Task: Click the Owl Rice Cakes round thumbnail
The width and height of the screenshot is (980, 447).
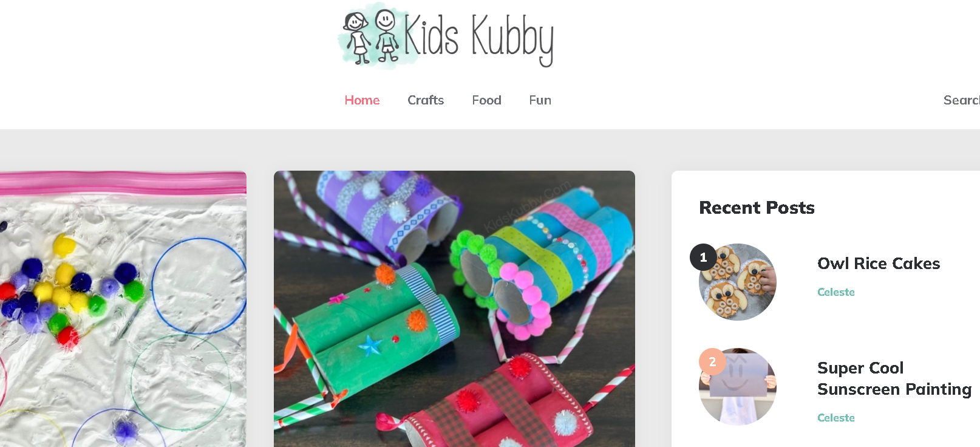Action: (x=738, y=282)
